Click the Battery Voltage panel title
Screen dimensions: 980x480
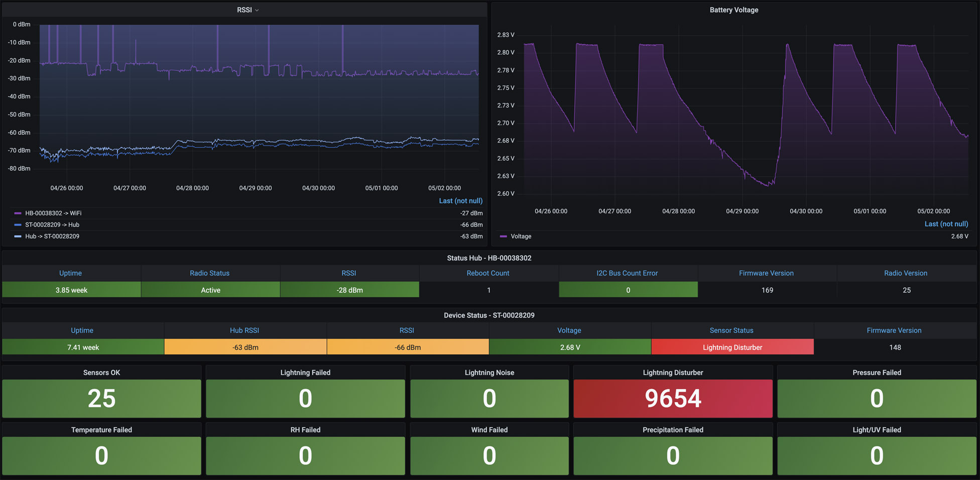(x=733, y=10)
